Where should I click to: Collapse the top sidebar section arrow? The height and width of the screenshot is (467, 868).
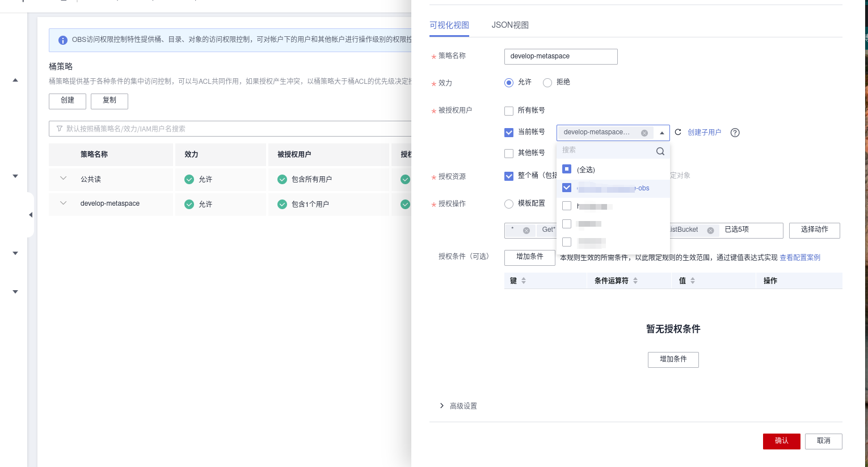(15, 80)
